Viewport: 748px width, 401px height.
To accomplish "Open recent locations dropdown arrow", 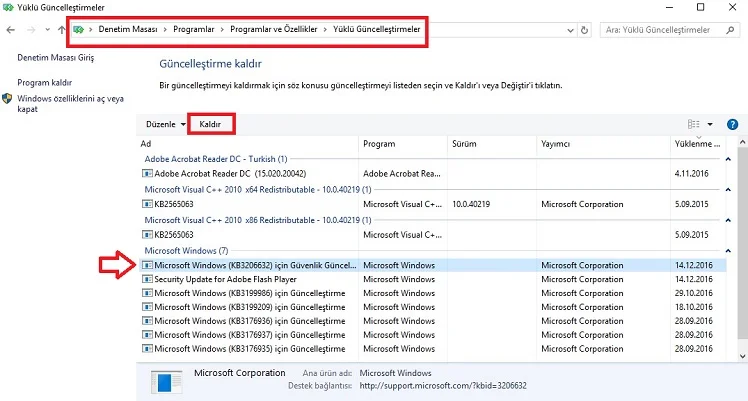I will (x=47, y=30).
